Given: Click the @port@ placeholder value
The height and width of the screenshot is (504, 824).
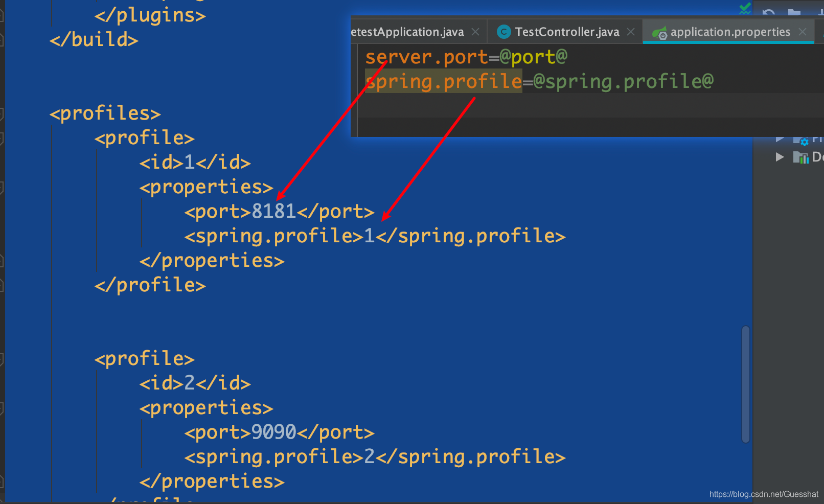Looking at the screenshot, I should click(534, 57).
